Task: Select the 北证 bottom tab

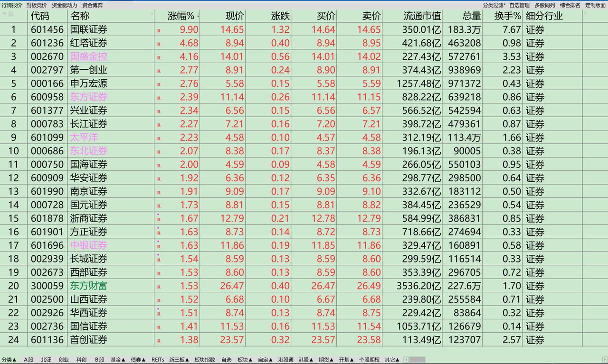Action: [x=46, y=360]
